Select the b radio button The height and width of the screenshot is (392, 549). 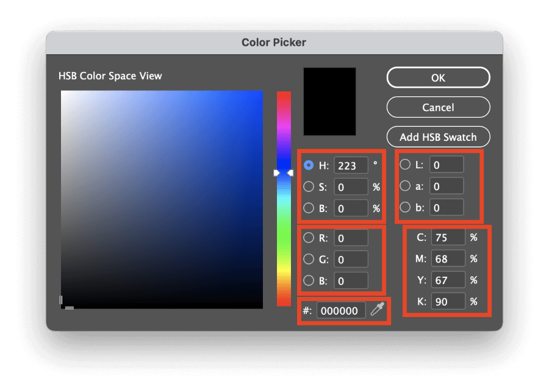[x=404, y=207]
